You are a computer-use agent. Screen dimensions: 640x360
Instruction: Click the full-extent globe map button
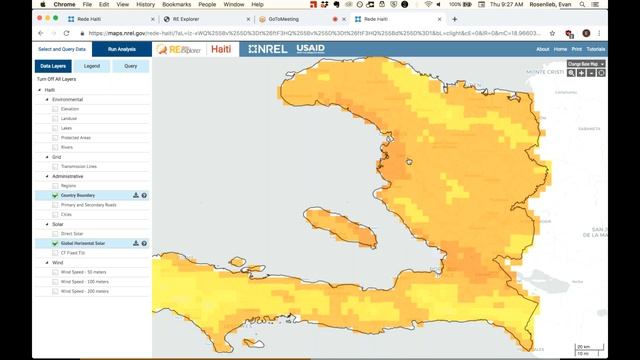(601, 73)
